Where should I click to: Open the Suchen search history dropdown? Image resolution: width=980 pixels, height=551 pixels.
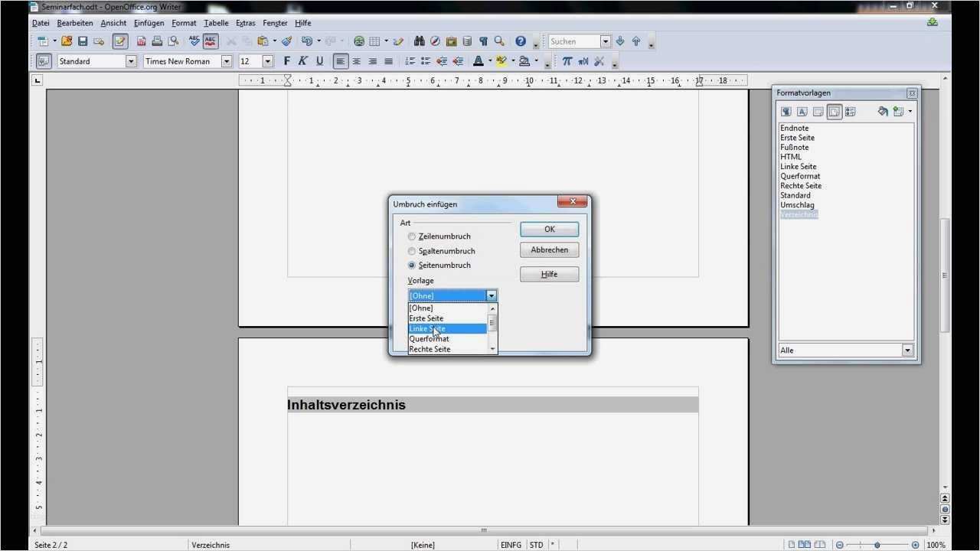tap(606, 41)
